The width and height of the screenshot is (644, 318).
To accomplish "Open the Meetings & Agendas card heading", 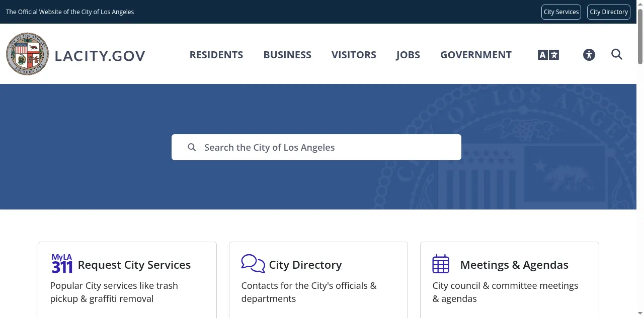I will [x=514, y=265].
